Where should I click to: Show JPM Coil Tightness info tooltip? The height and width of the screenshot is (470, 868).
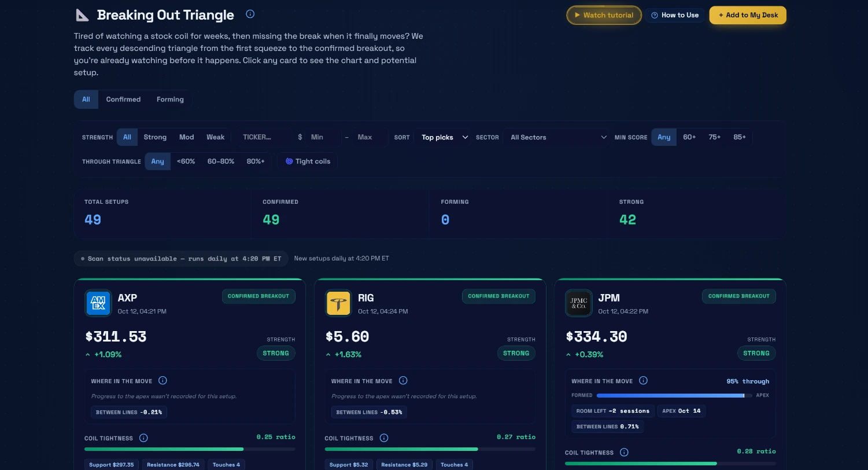tap(624, 453)
